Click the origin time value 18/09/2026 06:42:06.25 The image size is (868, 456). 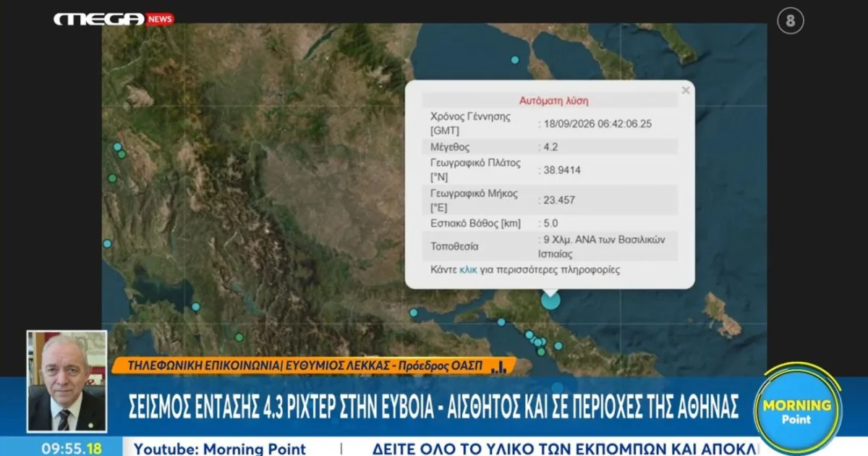coord(598,124)
